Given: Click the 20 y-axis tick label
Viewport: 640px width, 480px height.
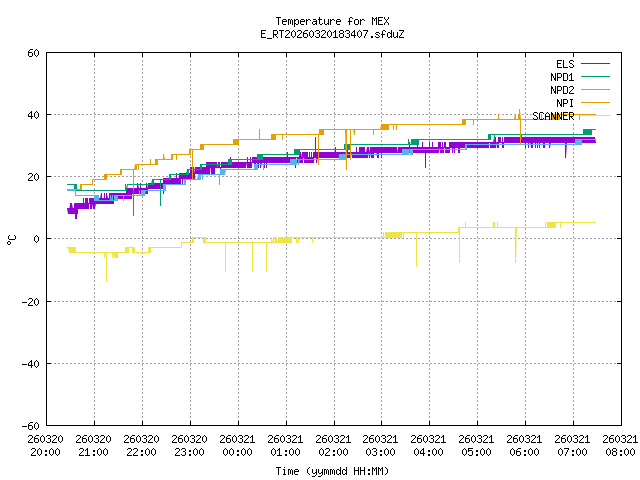Looking at the screenshot, I should pyautogui.click(x=33, y=177).
